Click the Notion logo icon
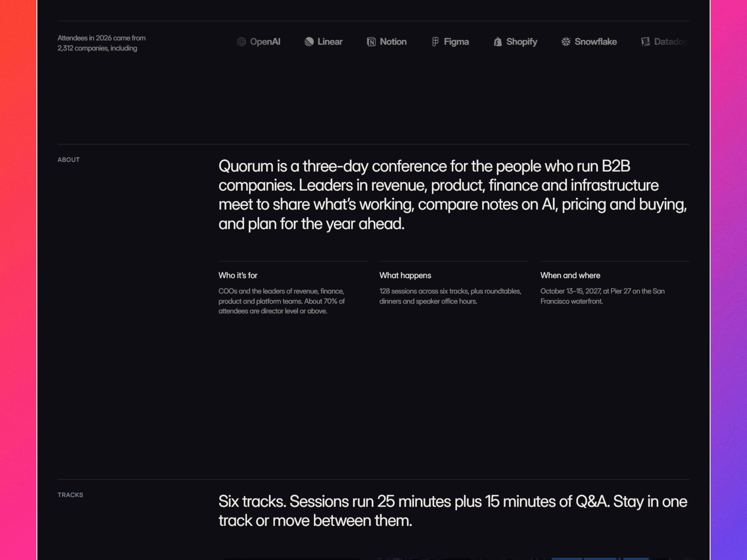The width and height of the screenshot is (747, 560). [x=371, y=42]
